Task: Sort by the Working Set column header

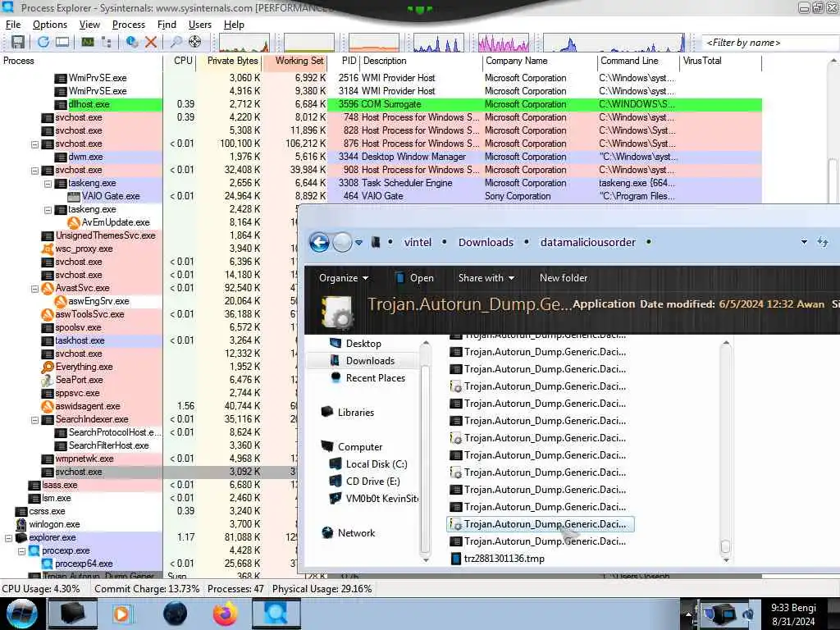Action: (294, 61)
